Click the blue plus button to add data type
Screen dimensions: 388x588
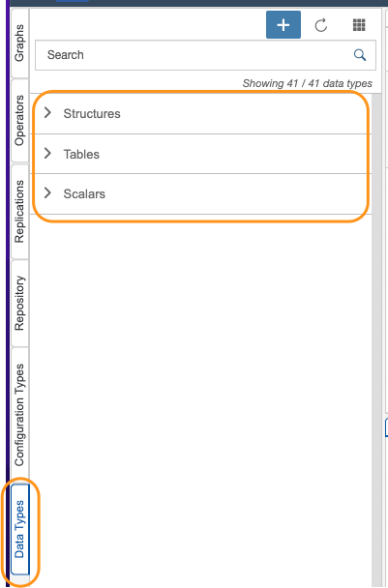coord(284,25)
